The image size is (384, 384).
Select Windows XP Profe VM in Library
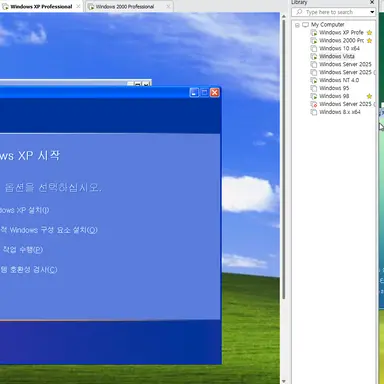(x=341, y=33)
